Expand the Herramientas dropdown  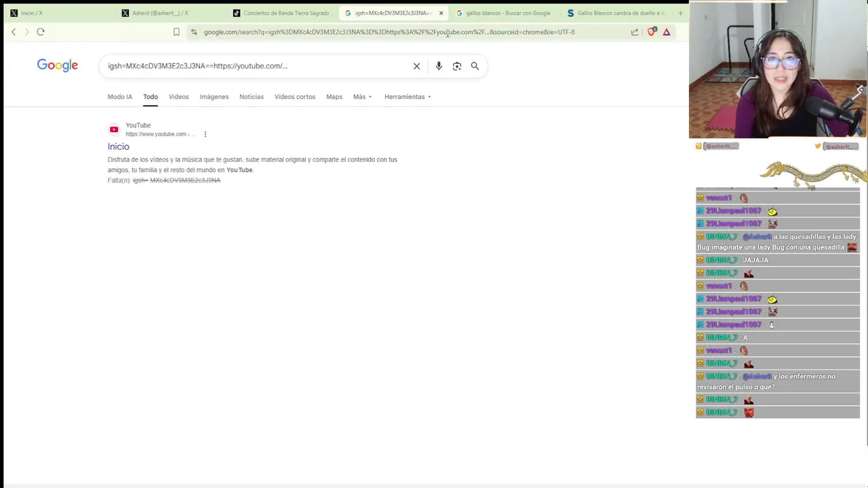click(408, 97)
